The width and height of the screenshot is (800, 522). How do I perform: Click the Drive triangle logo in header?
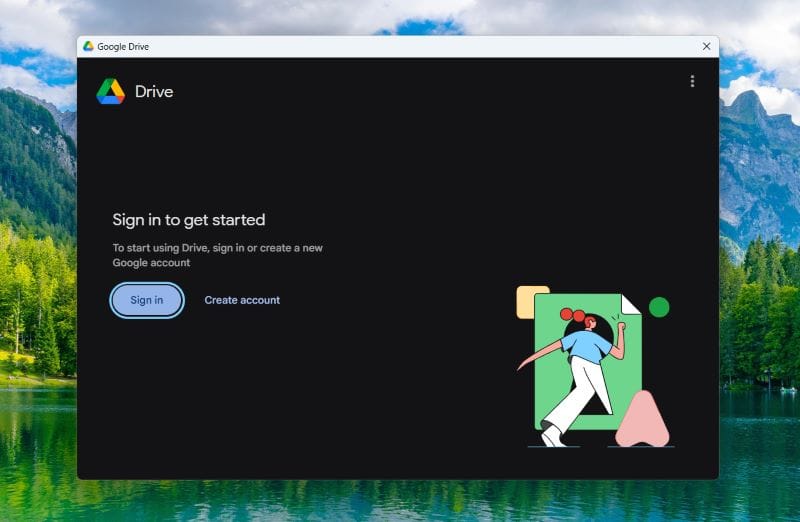(110, 92)
